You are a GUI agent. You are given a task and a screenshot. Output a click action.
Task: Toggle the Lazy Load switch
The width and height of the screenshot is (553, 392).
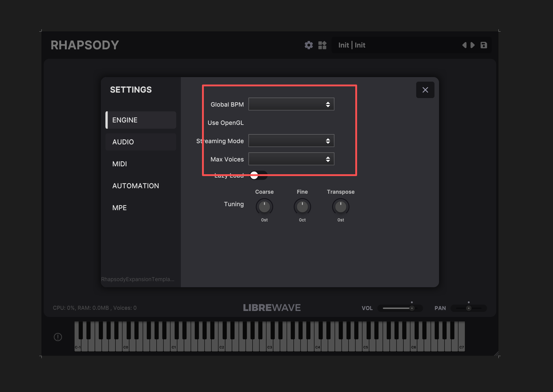[x=258, y=175]
